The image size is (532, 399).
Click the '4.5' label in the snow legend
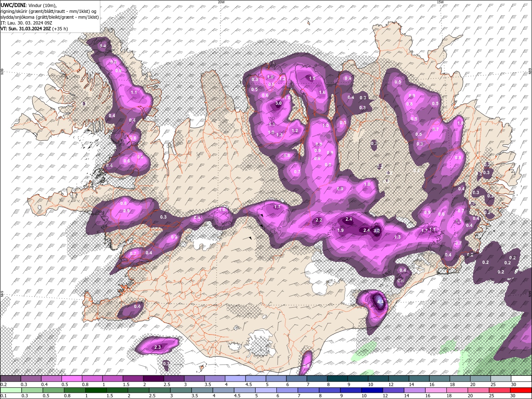coord(249,384)
